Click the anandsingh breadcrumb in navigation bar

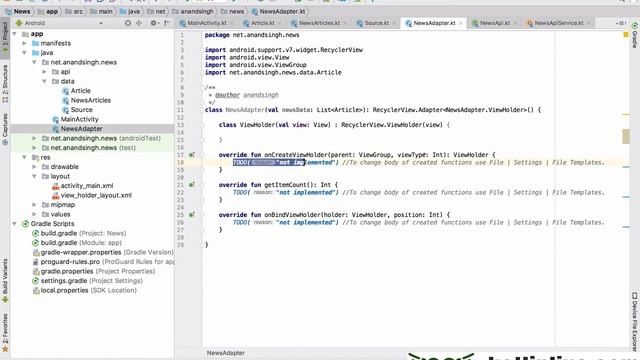(x=193, y=11)
